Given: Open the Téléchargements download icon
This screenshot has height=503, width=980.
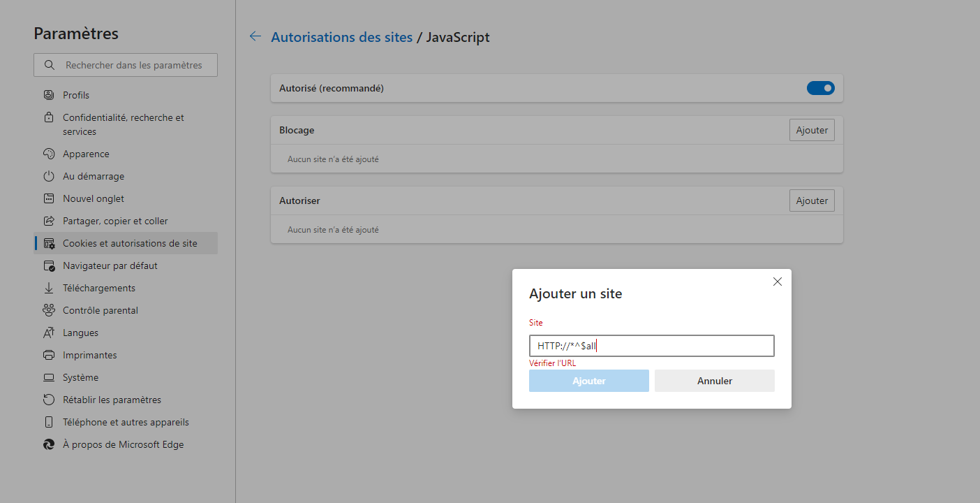Looking at the screenshot, I should 49,288.
